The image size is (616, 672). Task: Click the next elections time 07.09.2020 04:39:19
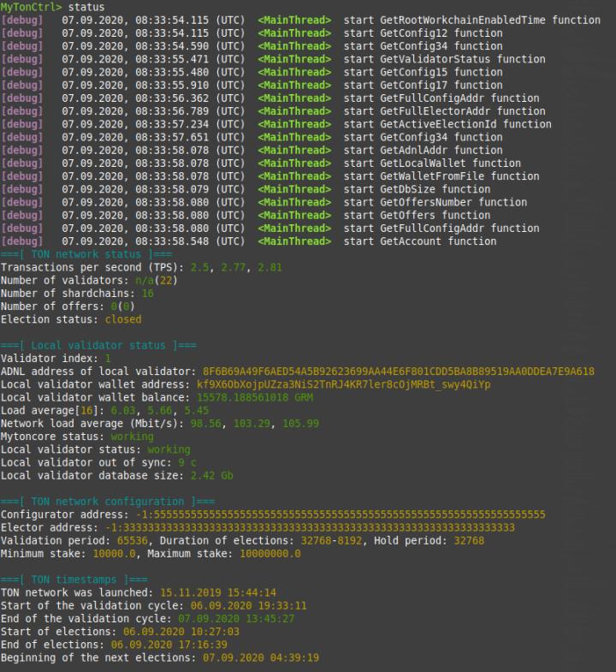click(262, 657)
